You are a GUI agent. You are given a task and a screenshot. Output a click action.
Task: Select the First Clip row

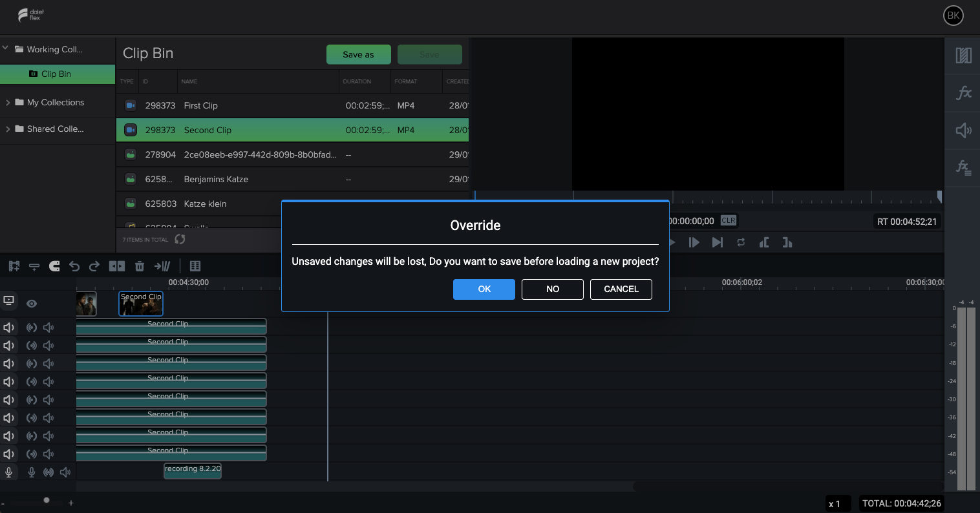click(x=292, y=105)
